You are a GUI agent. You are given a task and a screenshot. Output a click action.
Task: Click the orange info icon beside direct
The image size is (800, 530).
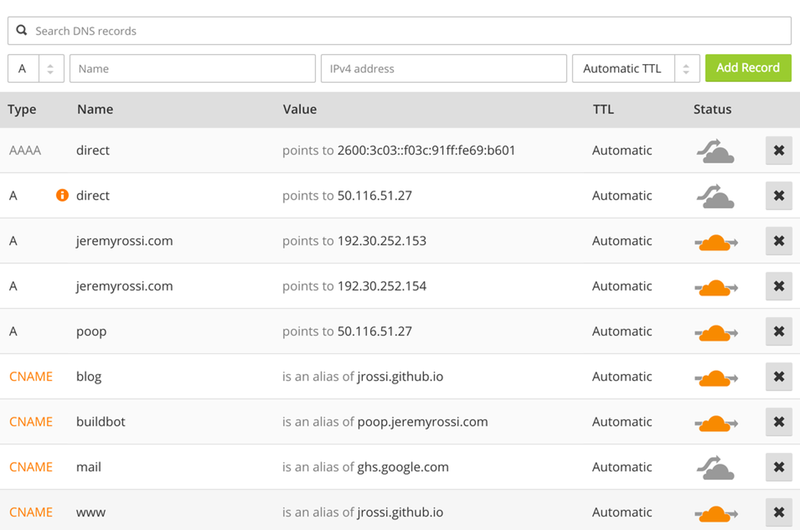pyautogui.click(x=62, y=195)
